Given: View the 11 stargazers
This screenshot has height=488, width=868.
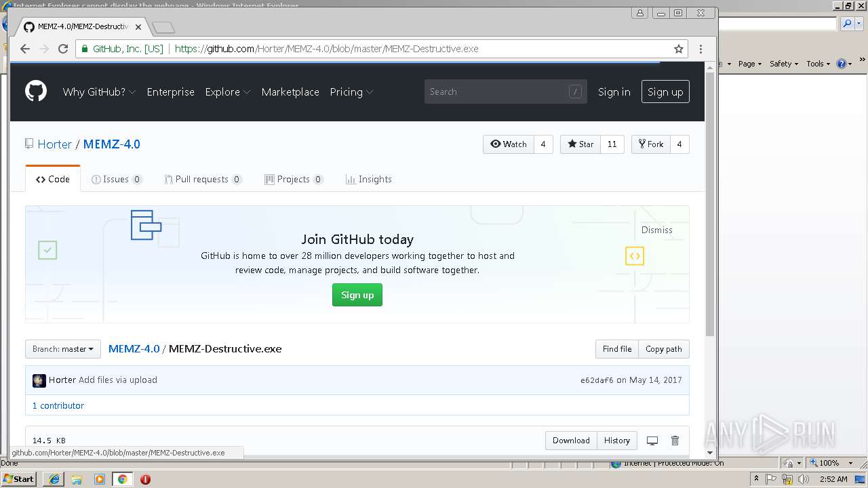Looking at the screenshot, I should [x=612, y=144].
